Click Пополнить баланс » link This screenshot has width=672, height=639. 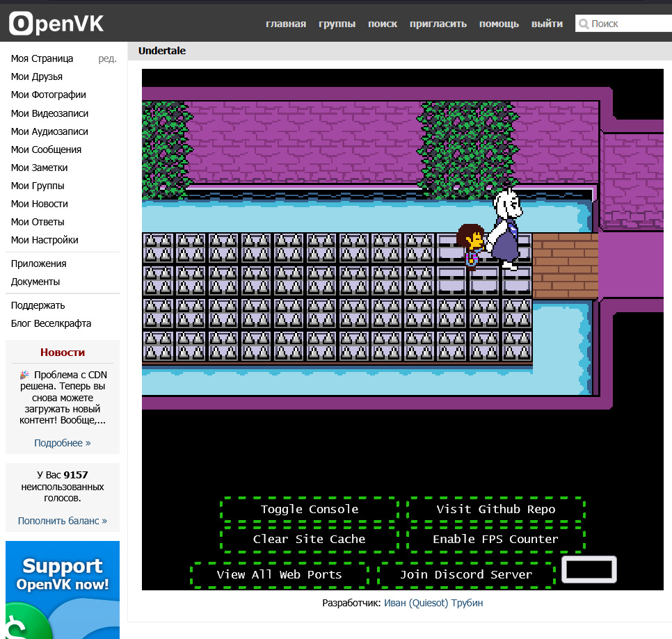point(63,521)
